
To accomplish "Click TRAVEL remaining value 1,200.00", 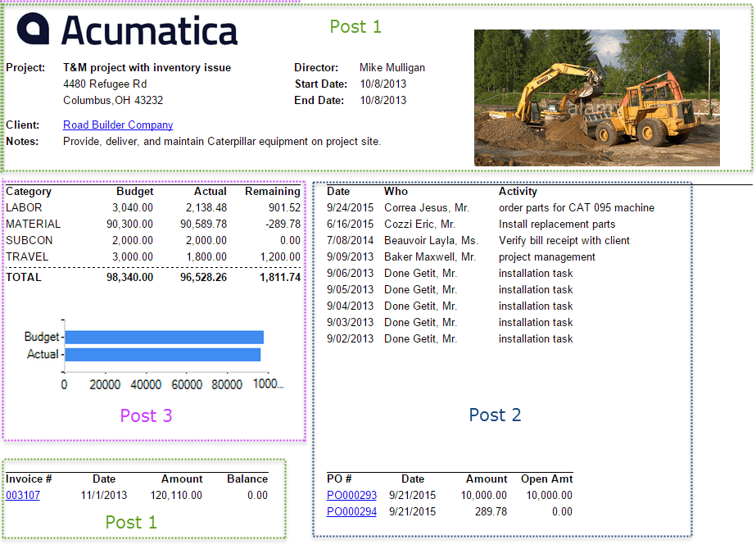I will pyautogui.click(x=280, y=256).
